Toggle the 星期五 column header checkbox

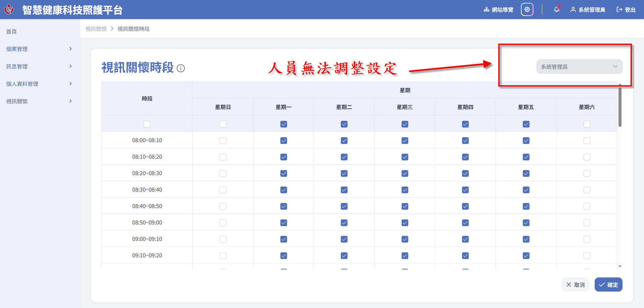click(526, 124)
